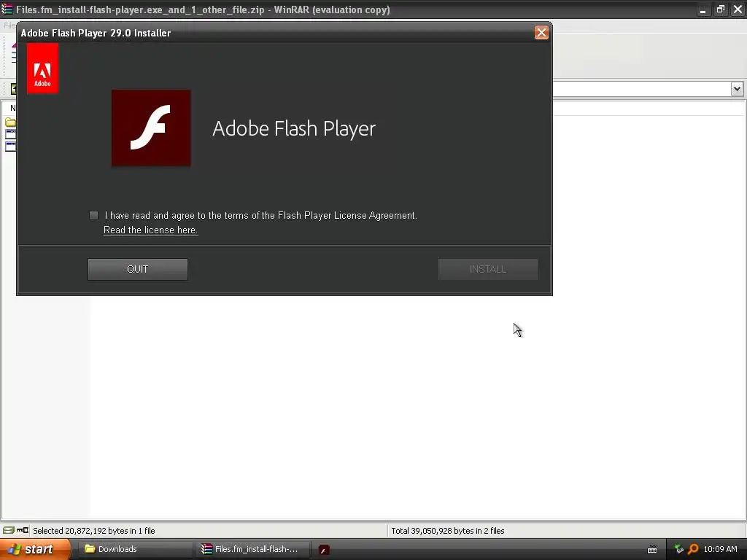Click the Flash Player 'f' logo

click(x=151, y=128)
